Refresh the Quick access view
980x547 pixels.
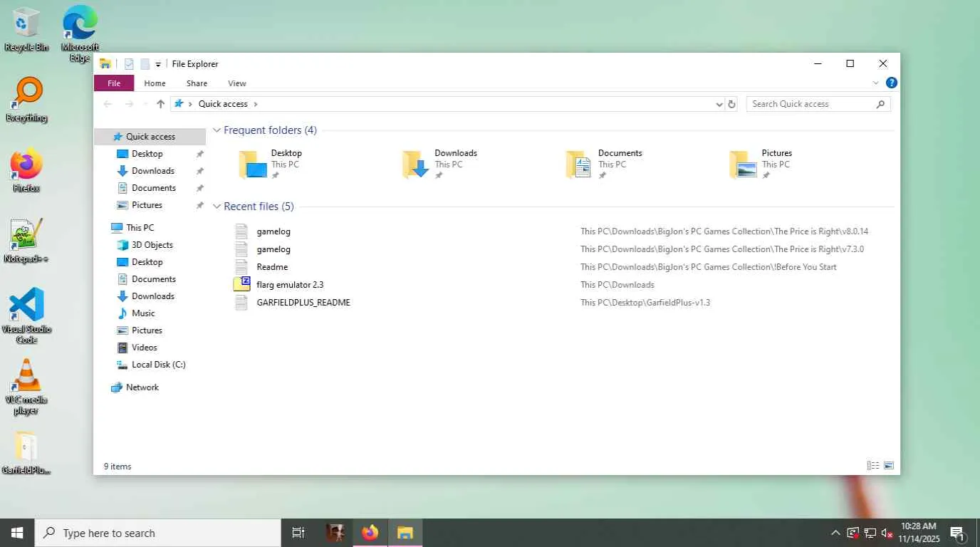pyautogui.click(x=731, y=104)
